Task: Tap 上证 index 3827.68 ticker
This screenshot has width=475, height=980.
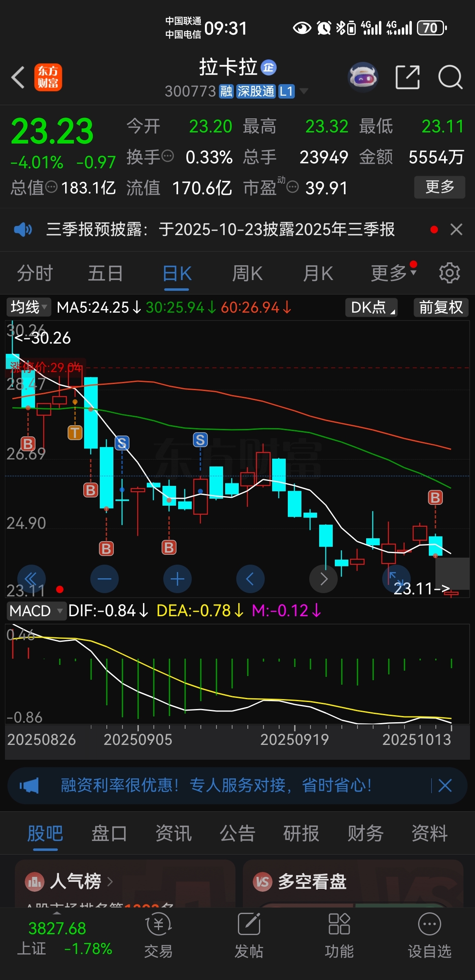Action: point(64,938)
